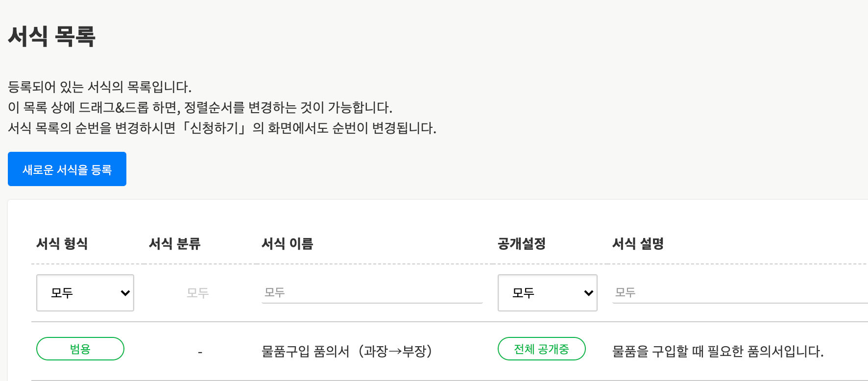This screenshot has height=381, width=868.
Task: Focus the 서식 분류 filter field
Action: point(198,293)
